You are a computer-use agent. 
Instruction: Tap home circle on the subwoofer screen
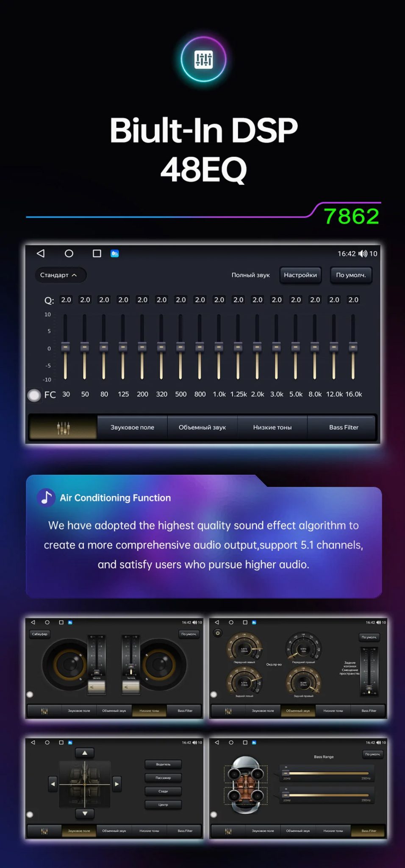[x=47, y=622]
